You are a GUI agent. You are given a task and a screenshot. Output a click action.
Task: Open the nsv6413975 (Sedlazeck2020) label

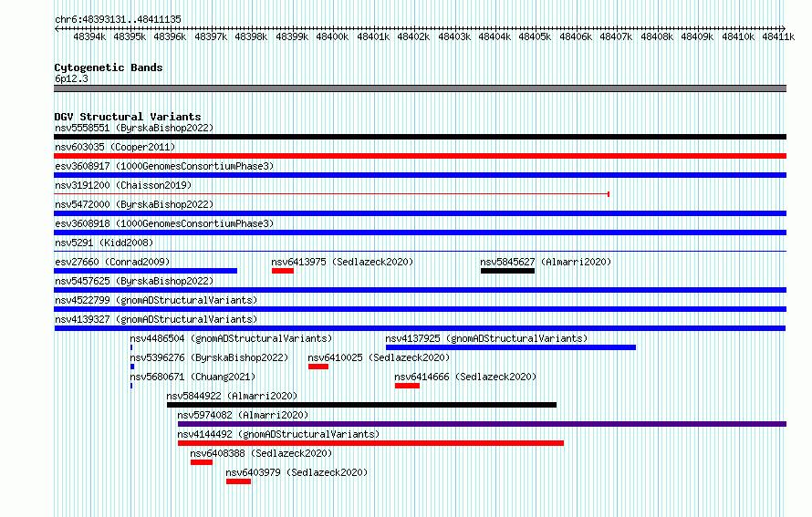click(x=342, y=262)
